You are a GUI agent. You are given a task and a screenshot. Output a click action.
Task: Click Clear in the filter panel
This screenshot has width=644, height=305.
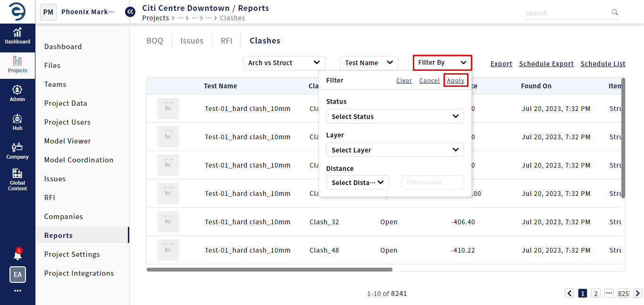click(x=404, y=81)
